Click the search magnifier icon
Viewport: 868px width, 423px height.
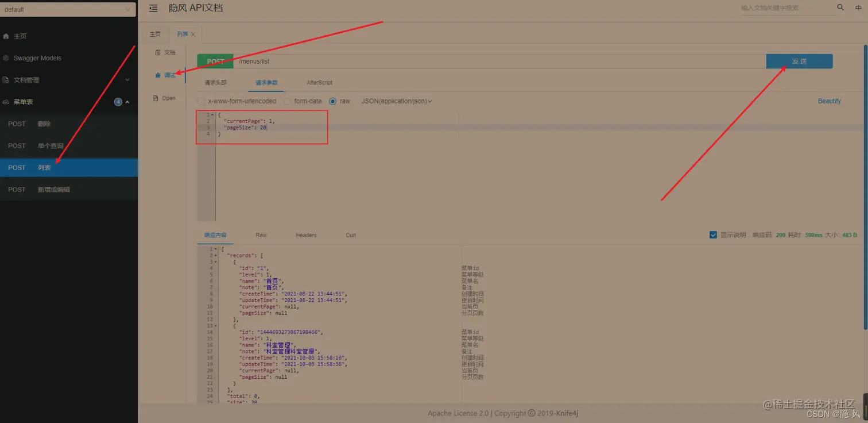(x=840, y=7)
